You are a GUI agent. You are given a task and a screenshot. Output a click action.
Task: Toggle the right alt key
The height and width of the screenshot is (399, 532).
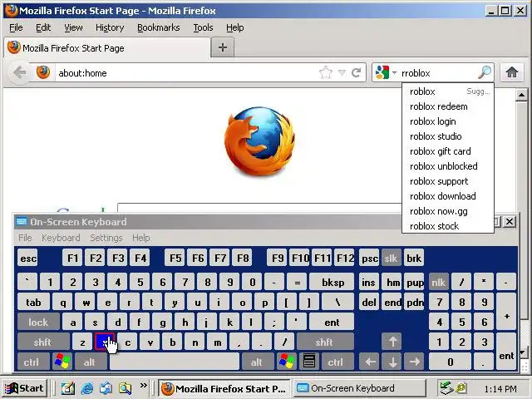[257, 362]
